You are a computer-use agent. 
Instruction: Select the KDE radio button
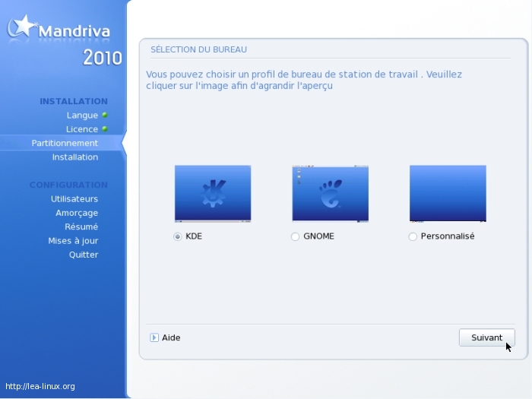178,236
